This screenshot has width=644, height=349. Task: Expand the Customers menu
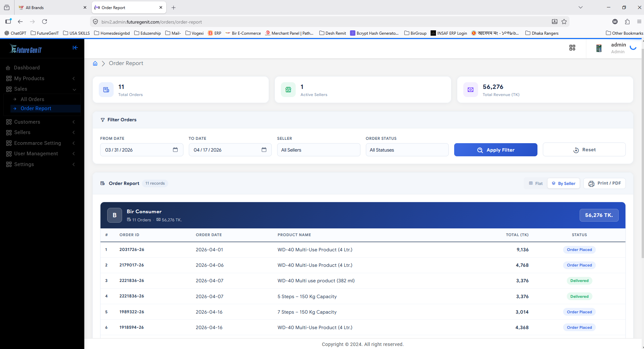(x=40, y=122)
